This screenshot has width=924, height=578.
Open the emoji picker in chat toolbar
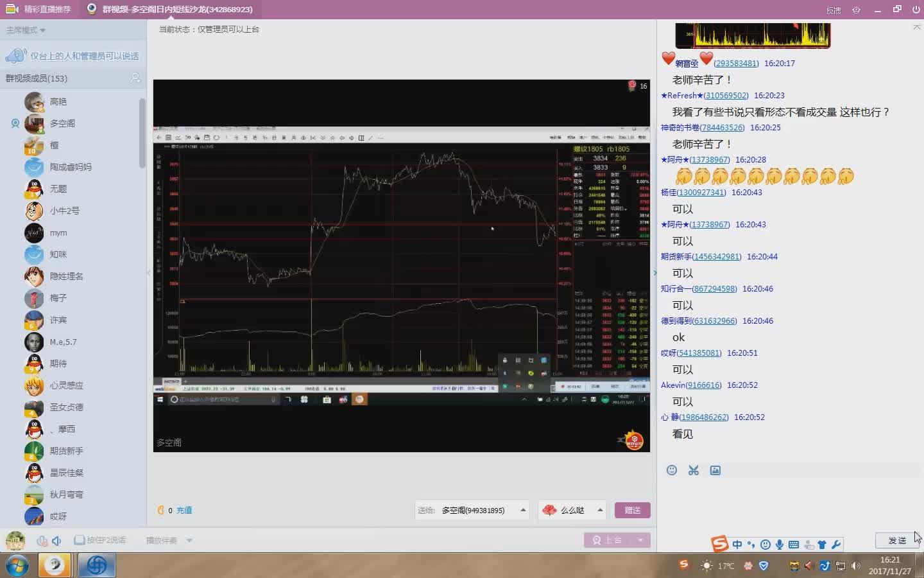[x=672, y=470]
